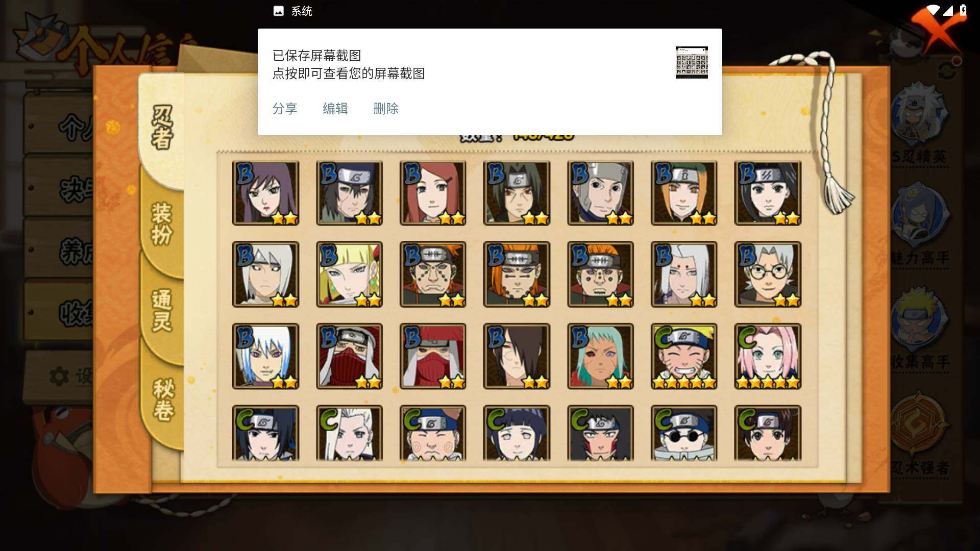Screen dimensions: 980x551
Task: Tap 分享 in the screenshot notification
Action: (285, 109)
